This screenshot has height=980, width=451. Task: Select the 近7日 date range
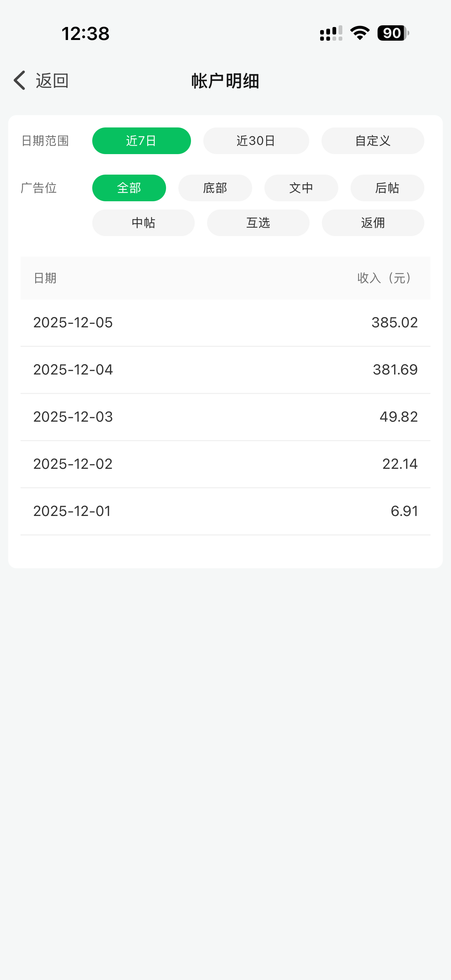pyautogui.click(x=141, y=141)
